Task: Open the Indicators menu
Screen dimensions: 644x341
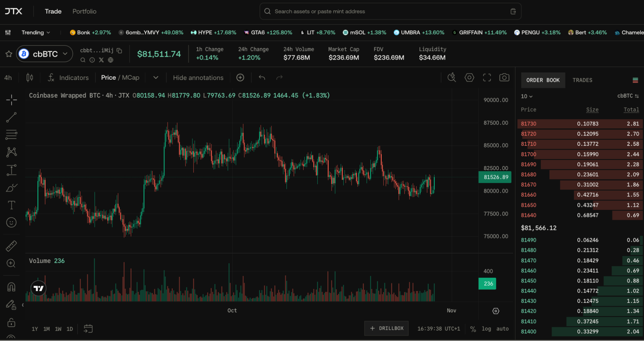Action: (x=68, y=78)
